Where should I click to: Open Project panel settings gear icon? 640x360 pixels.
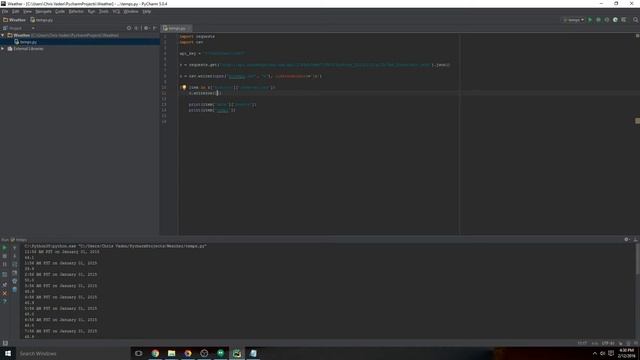pos(146,28)
